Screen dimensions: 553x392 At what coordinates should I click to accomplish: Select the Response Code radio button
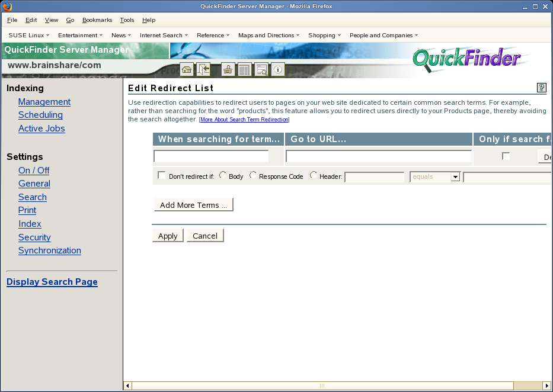pos(253,175)
